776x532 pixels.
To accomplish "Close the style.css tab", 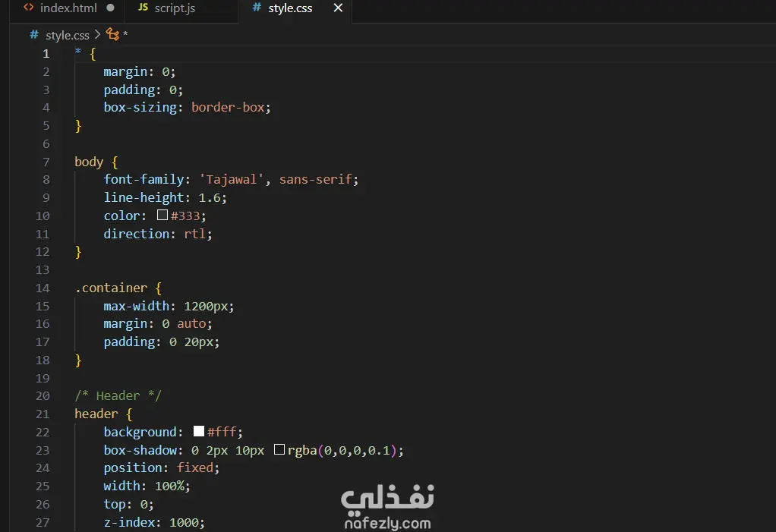I will point(338,8).
